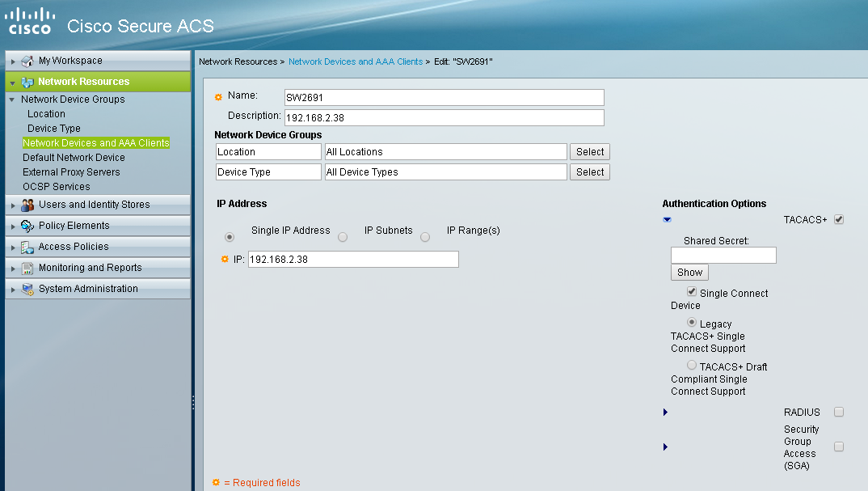Open External Proxy Servers item
Screen dimensions: 868x491
(71, 171)
